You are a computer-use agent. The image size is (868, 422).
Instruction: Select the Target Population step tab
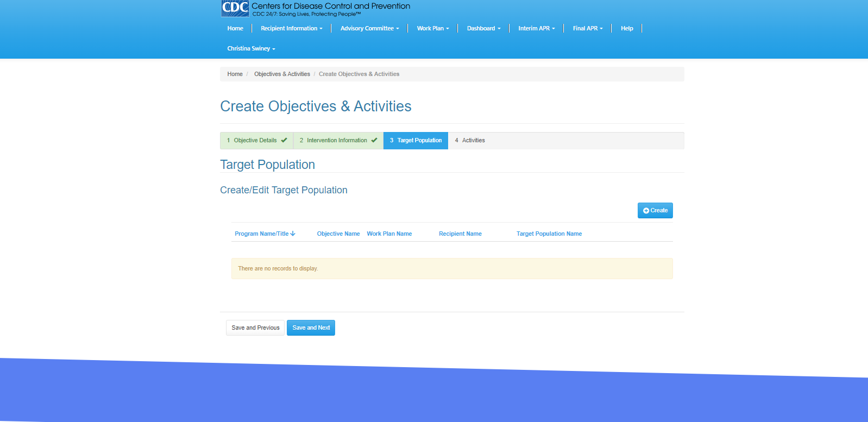(x=416, y=140)
